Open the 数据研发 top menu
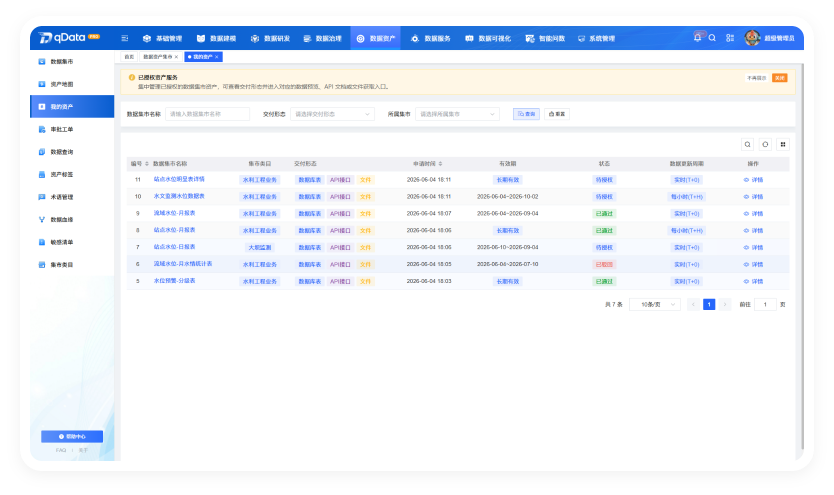 pyautogui.click(x=270, y=38)
